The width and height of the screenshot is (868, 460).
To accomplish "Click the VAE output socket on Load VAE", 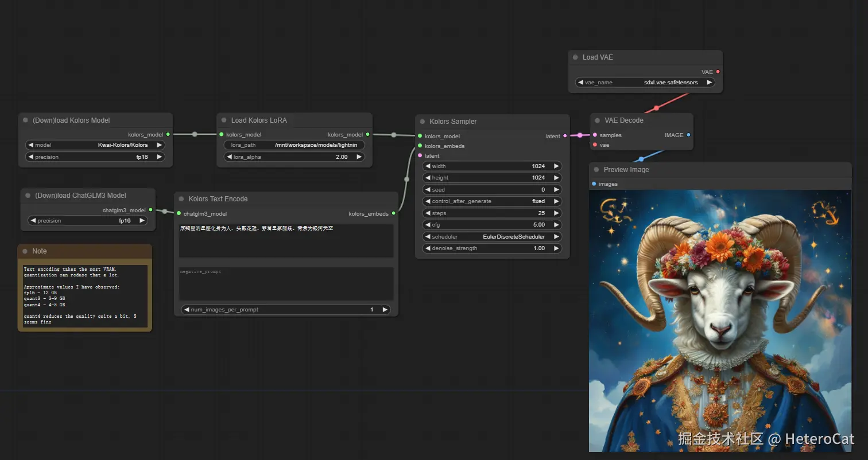I will [718, 72].
